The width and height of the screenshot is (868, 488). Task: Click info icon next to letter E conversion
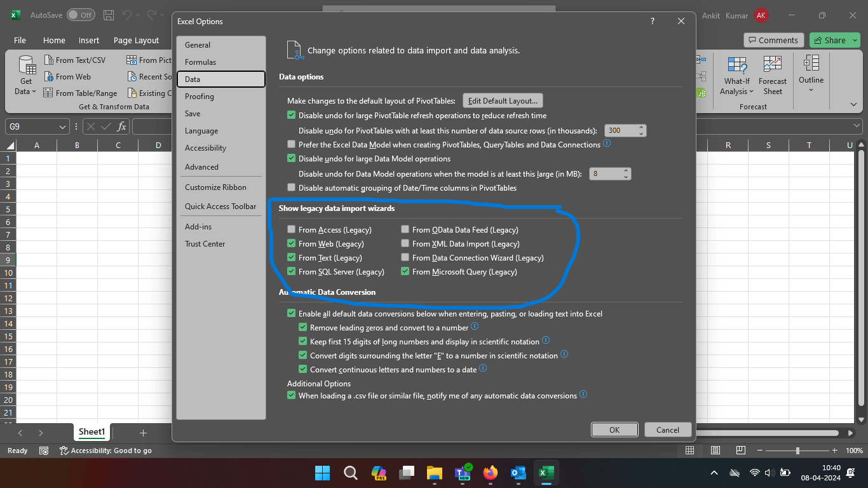point(564,355)
